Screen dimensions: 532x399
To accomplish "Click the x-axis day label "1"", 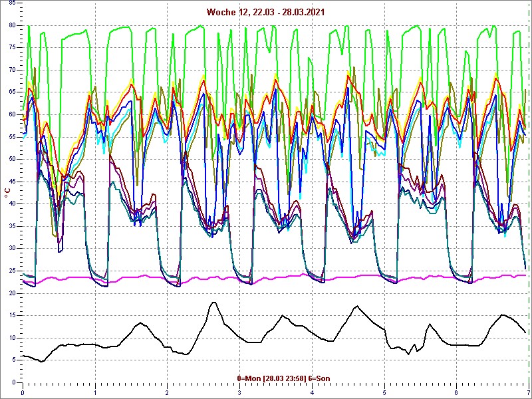I will pos(95,392).
